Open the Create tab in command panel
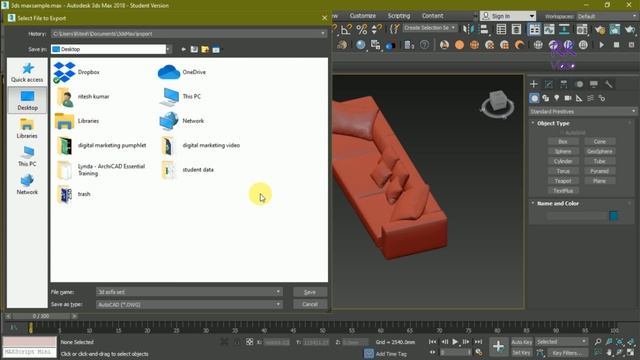This screenshot has height=360, width=640. point(534,84)
